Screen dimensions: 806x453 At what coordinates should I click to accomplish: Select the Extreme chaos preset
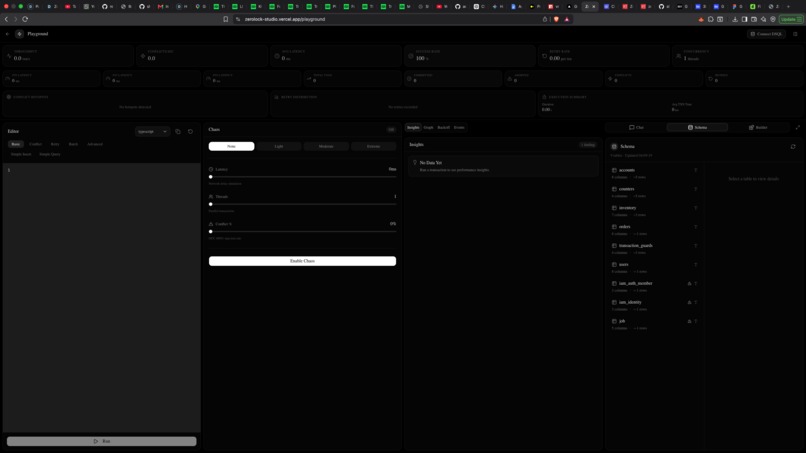[374, 147]
